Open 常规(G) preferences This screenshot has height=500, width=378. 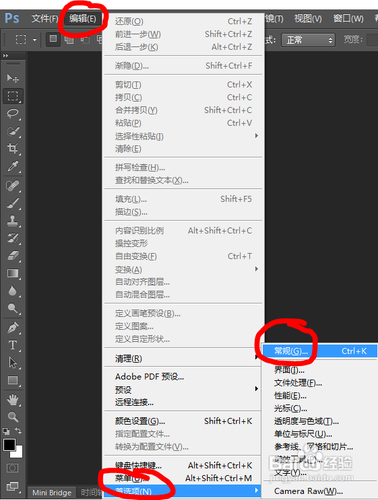tap(320, 351)
